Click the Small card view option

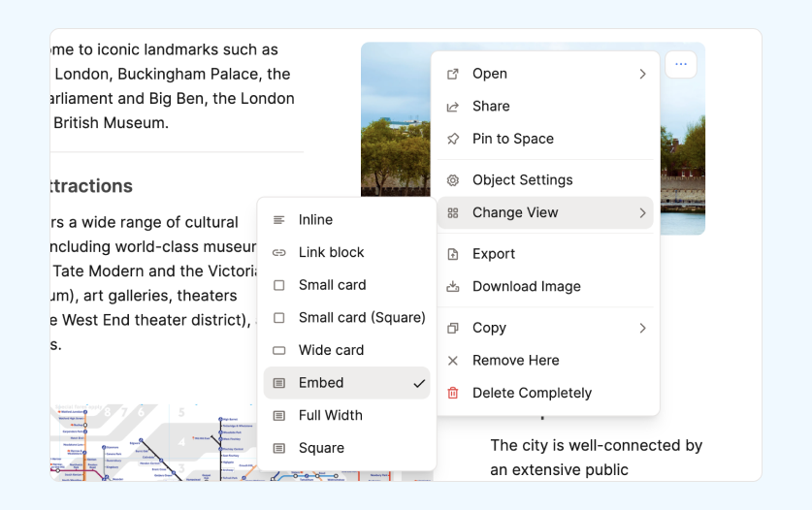coord(332,285)
